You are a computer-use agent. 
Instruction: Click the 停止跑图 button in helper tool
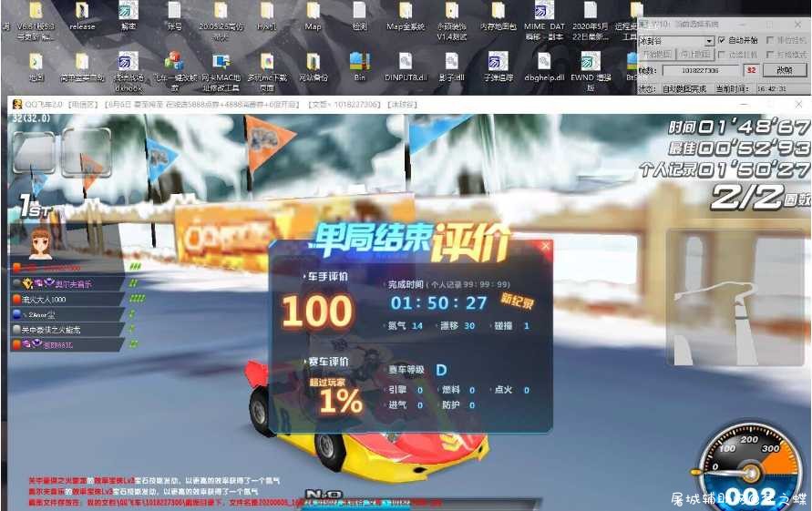(695, 55)
